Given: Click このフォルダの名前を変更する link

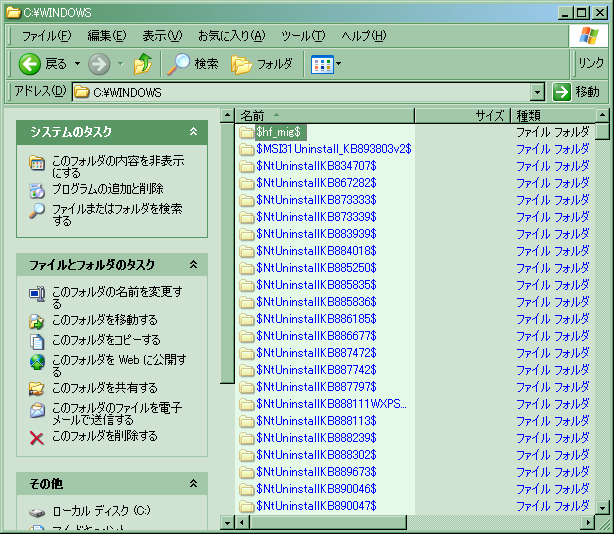Looking at the screenshot, I should 117,297.
